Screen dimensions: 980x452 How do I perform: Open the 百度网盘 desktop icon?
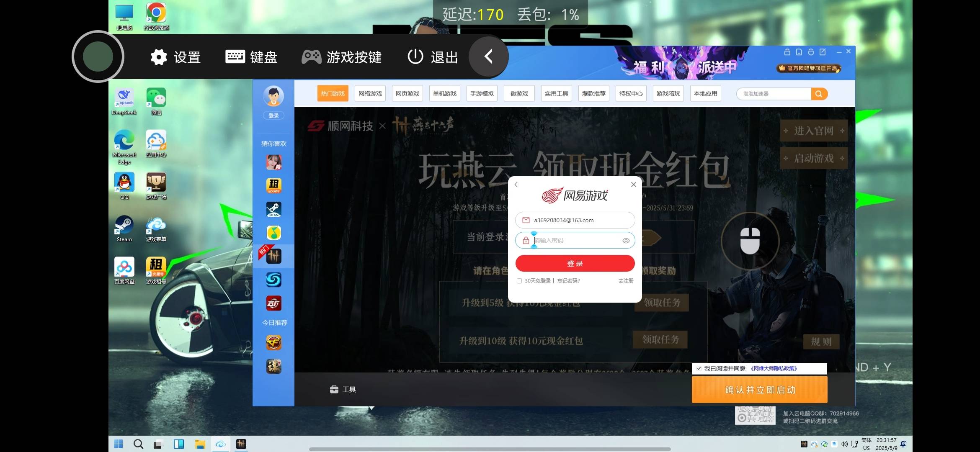(x=124, y=270)
